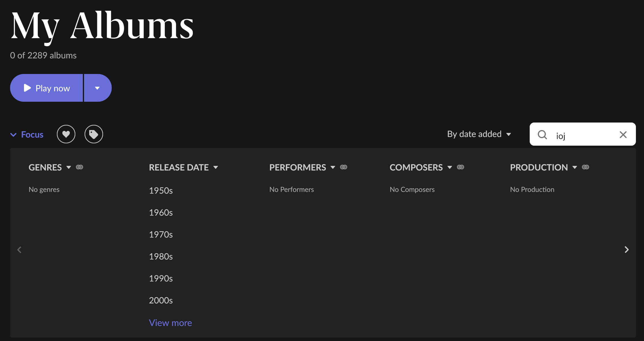This screenshot has height=341, width=644.
Task: Select the 1970s release decade
Action: pos(161,234)
